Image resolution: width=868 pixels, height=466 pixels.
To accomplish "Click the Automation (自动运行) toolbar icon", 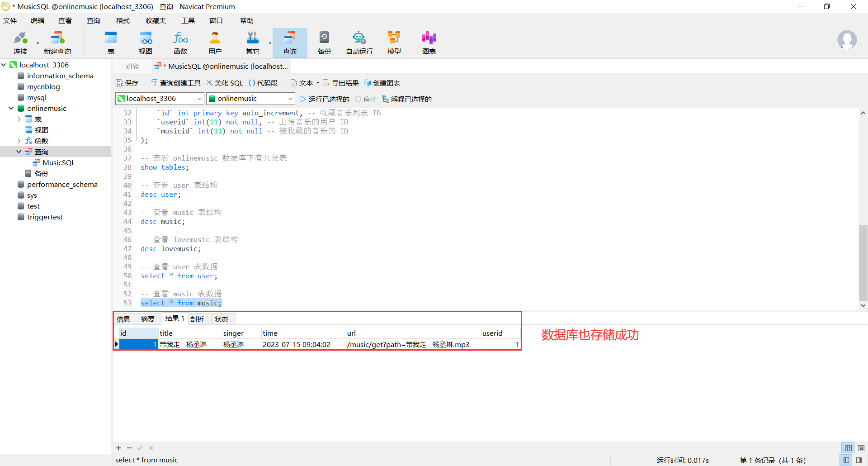I will point(359,43).
